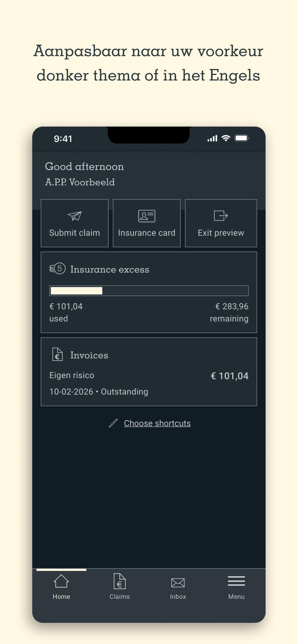Click the insurance excess progress bar
The width and height of the screenshot is (297, 644).
pos(149,291)
